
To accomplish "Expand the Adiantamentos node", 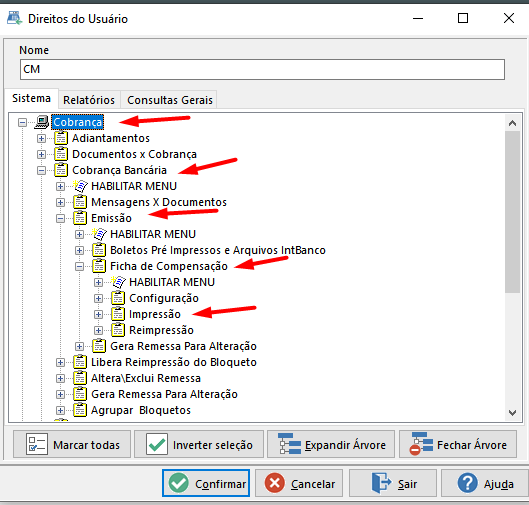I will pos(41,138).
